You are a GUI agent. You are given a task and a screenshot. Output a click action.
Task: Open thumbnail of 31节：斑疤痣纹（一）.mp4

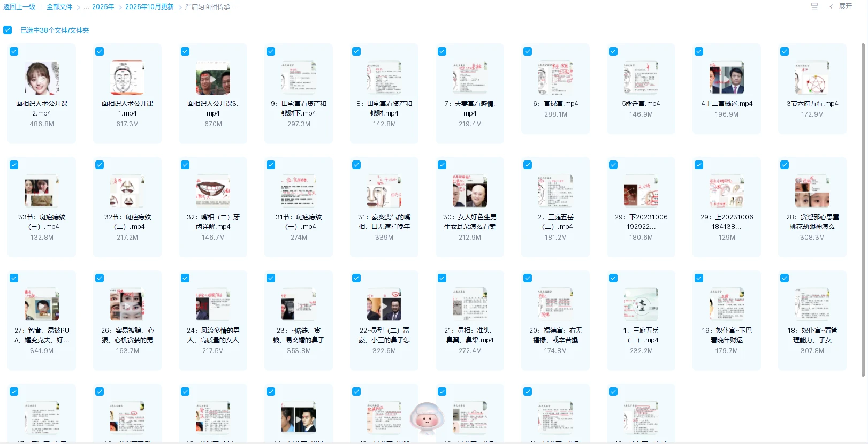299,192
